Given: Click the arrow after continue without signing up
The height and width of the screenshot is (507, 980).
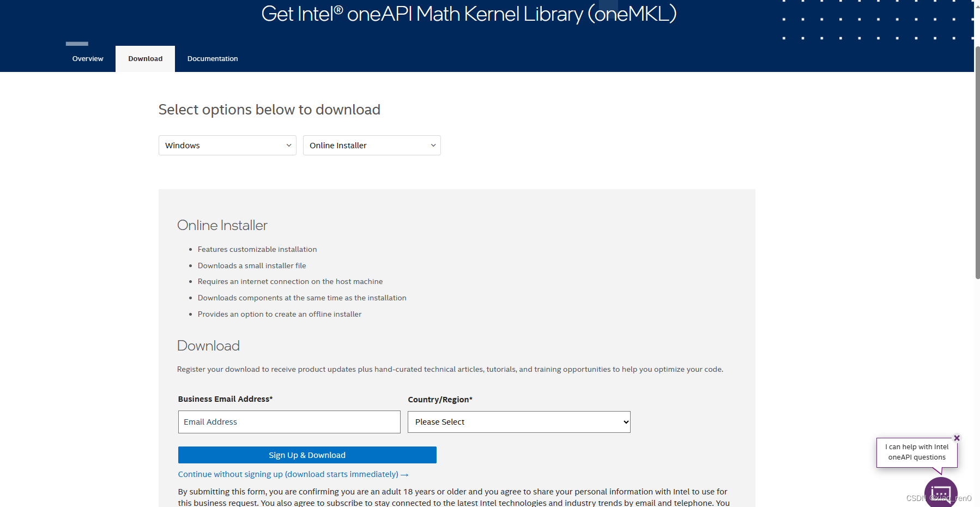Looking at the screenshot, I should 405,474.
